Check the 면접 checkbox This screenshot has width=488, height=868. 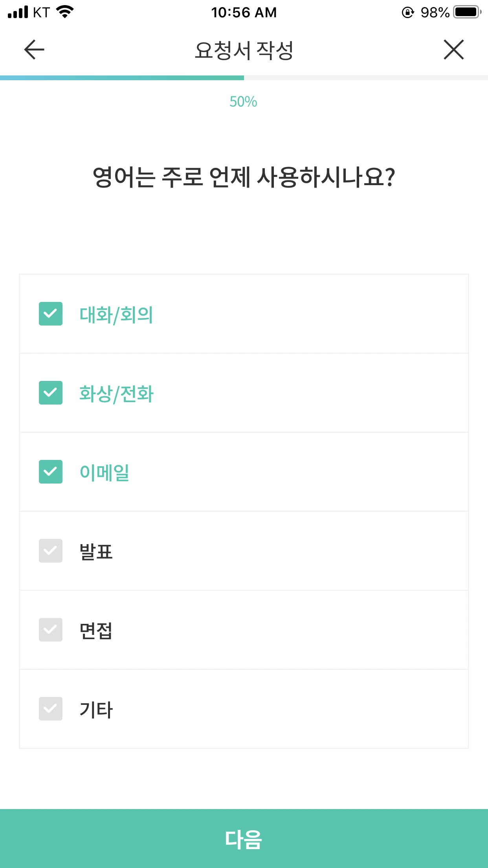coord(51,630)
